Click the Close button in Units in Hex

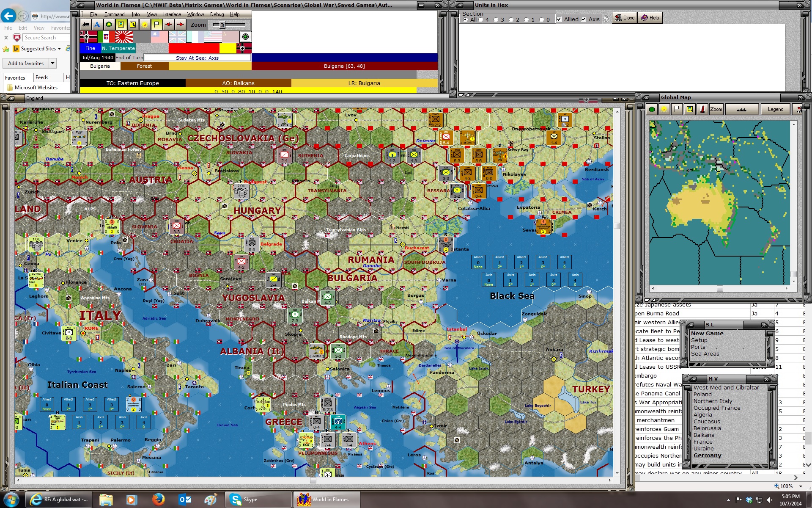(625, 18)
